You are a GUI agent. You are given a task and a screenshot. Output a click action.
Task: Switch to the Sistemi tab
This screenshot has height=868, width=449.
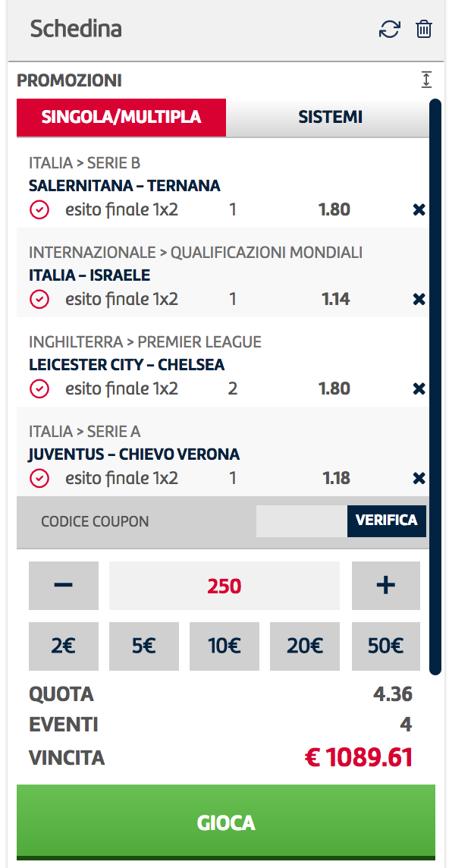[330, 118]
